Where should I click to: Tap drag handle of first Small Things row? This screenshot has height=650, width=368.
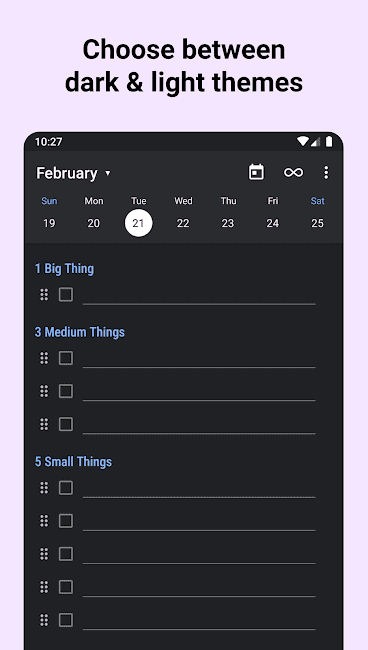[x=44, y=488]
